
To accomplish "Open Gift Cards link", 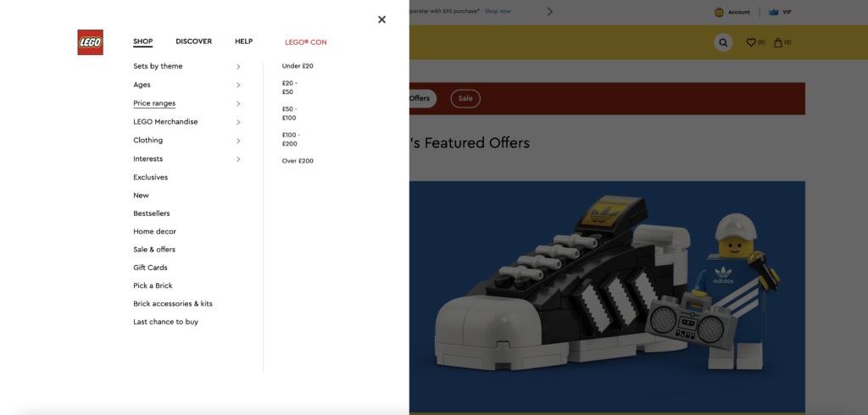I will pos(150,268).
